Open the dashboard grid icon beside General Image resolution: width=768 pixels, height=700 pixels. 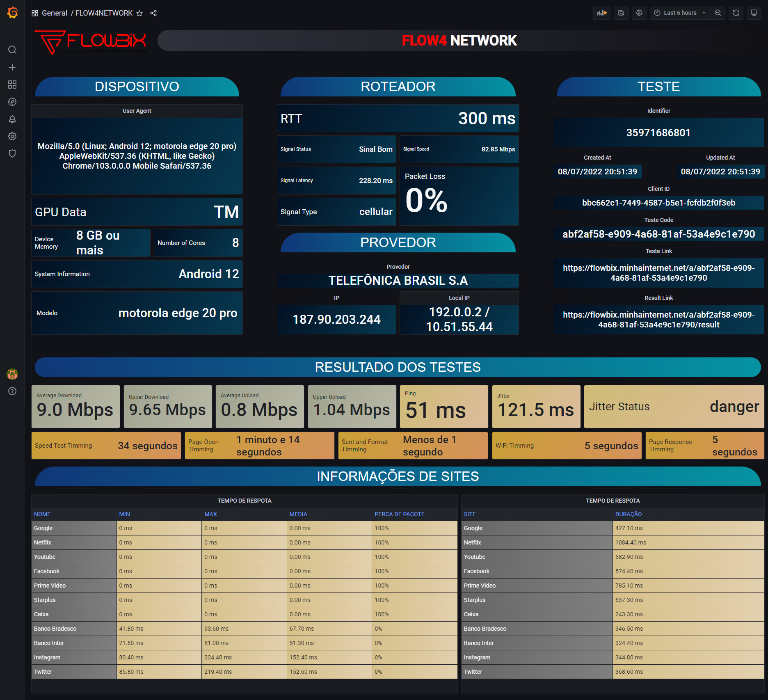click(x=35, y=13)
